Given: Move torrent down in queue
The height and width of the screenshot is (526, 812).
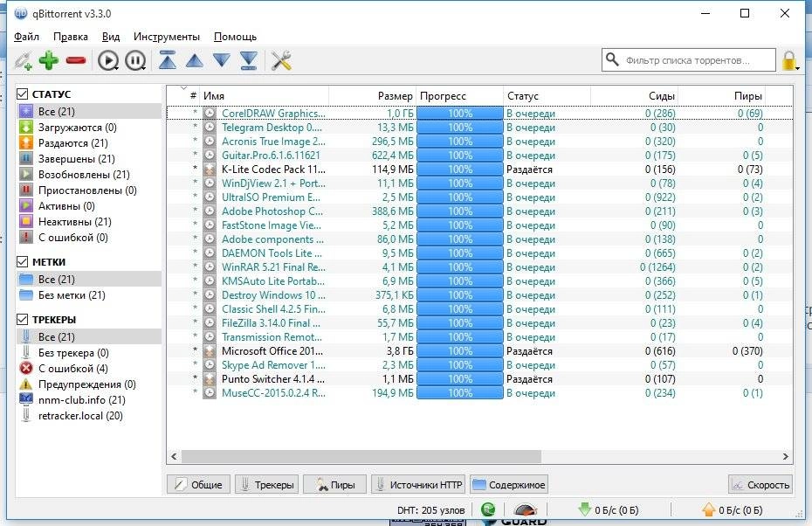Looking at the screenshot, I should [x=222, y=60].
